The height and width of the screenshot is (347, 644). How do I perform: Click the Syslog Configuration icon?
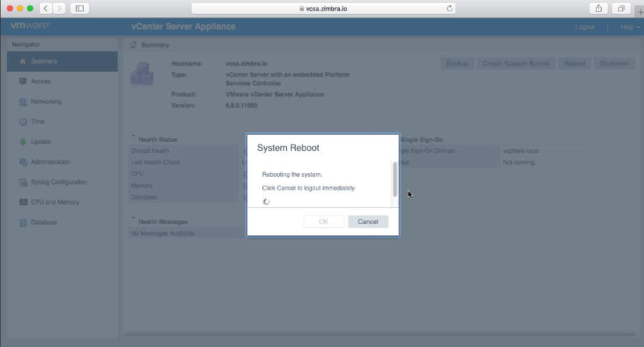(x=23, y=182)
